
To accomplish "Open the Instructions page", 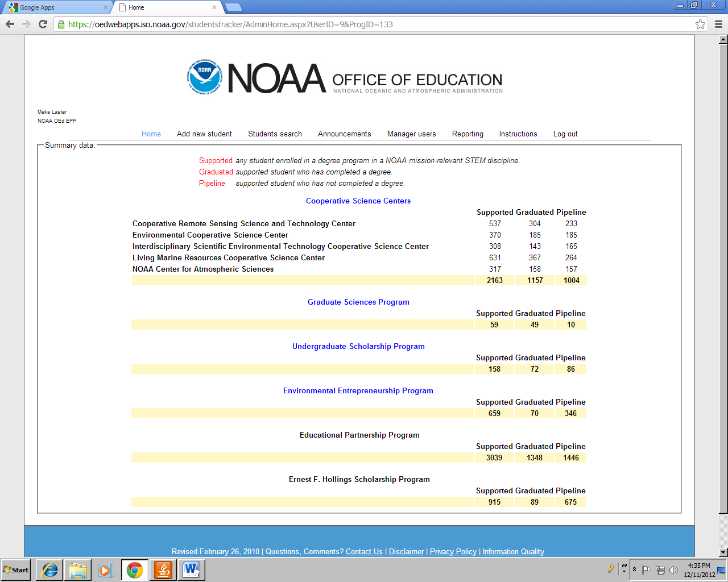I will pos(518,134).
